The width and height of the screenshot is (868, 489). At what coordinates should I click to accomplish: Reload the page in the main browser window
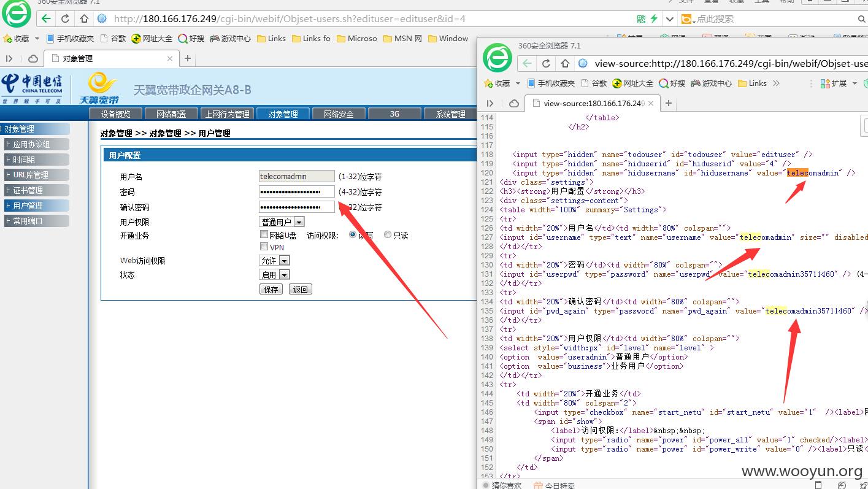click(x=65, y=19)
